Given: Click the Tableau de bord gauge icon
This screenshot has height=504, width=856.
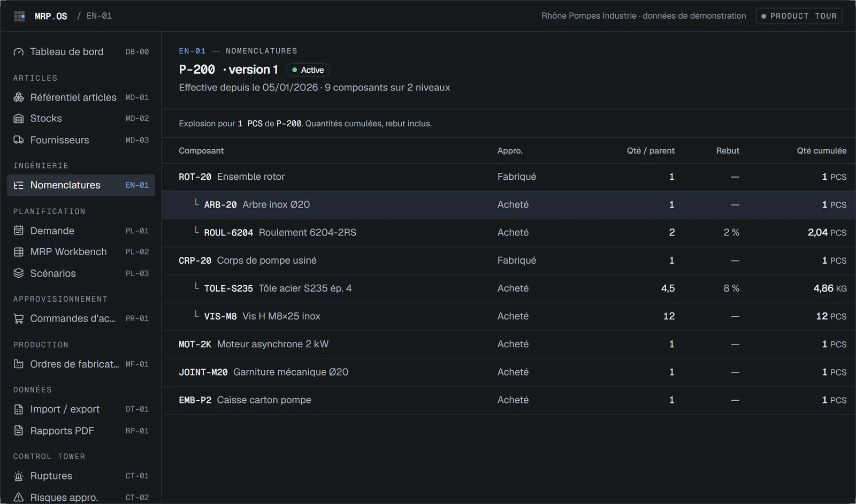Looking at the screenshot, I should tap(19, 52).
